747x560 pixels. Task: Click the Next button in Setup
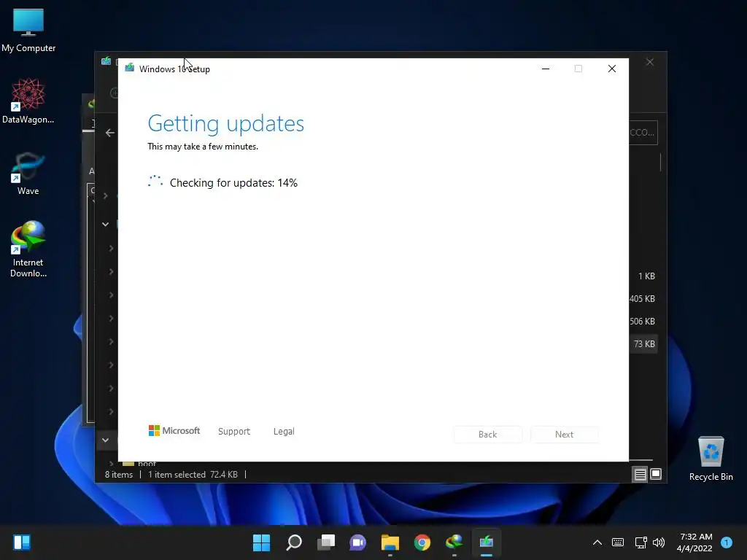565,435
